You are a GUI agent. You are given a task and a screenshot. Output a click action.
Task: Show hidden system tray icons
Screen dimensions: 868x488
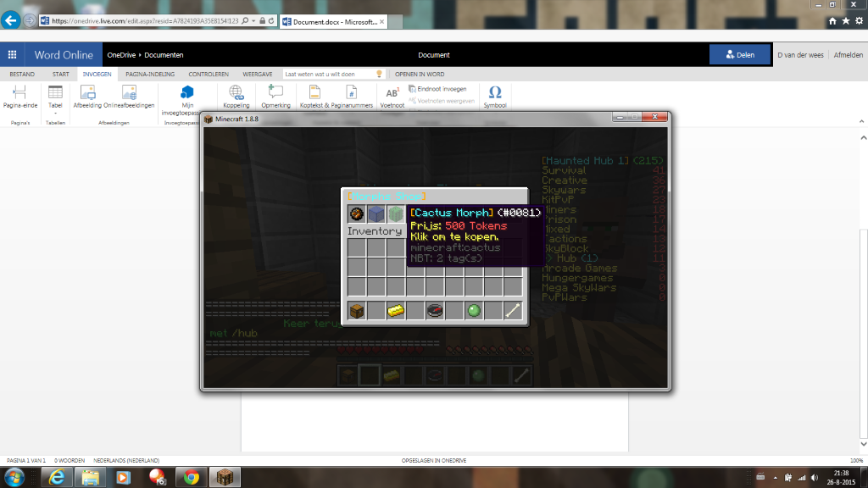775,478
